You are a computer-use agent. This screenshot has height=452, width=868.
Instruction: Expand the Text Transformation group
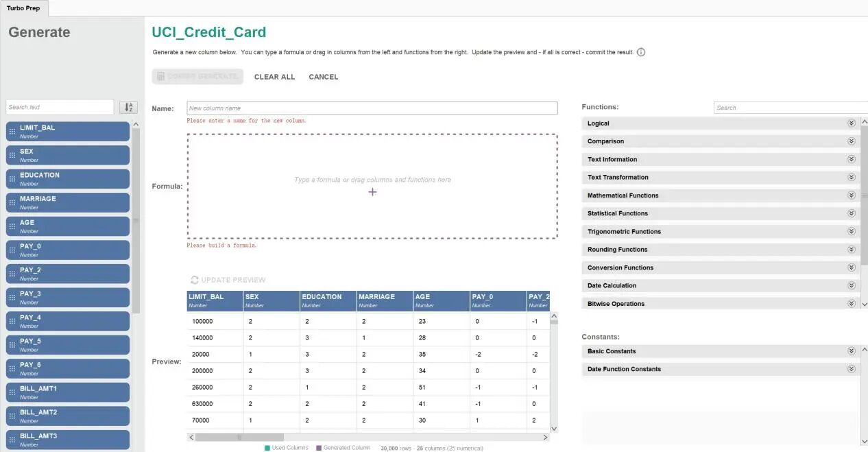click(852, 177)
